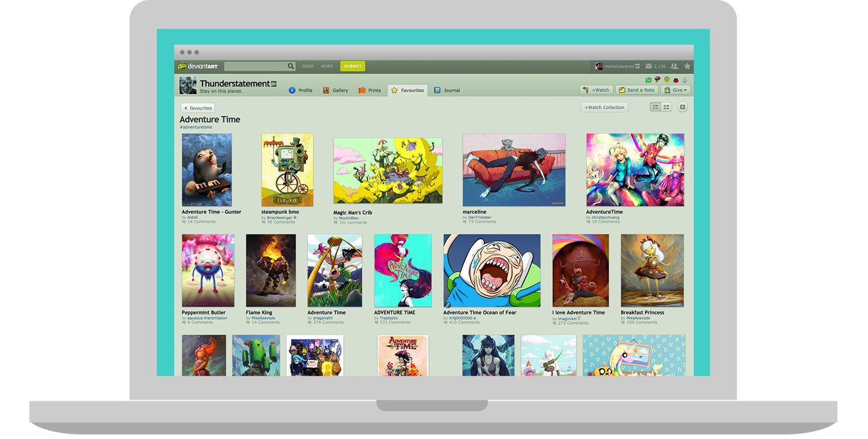Open message center envelope with 2,136

[656, 66]
